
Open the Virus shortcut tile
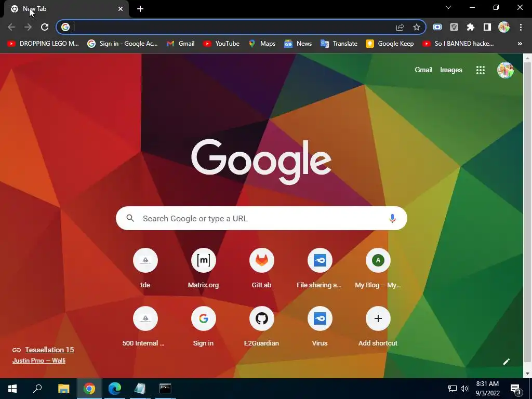[x=320, y=326]
